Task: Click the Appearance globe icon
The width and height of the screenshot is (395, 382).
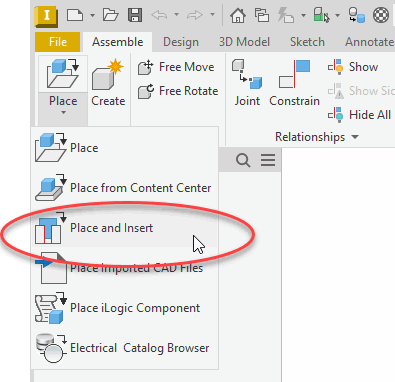Action: pyautogui.click(x=381, y=15)
